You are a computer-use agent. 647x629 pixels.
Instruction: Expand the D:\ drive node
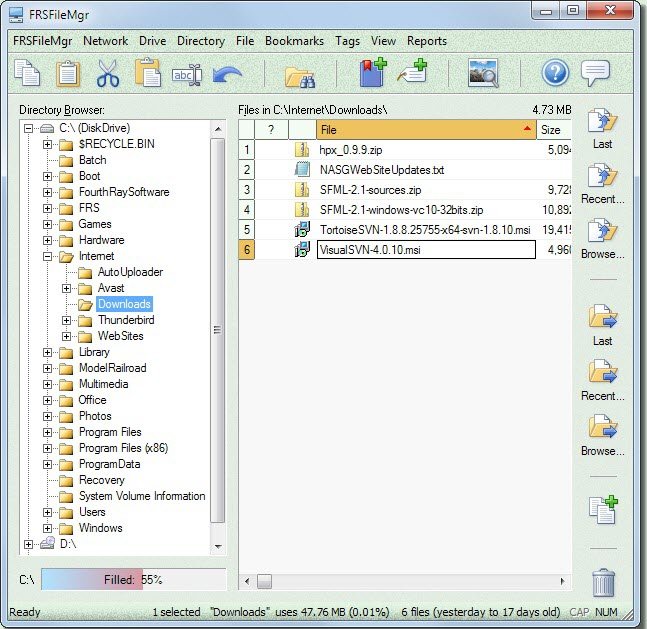tap(28, 544)
